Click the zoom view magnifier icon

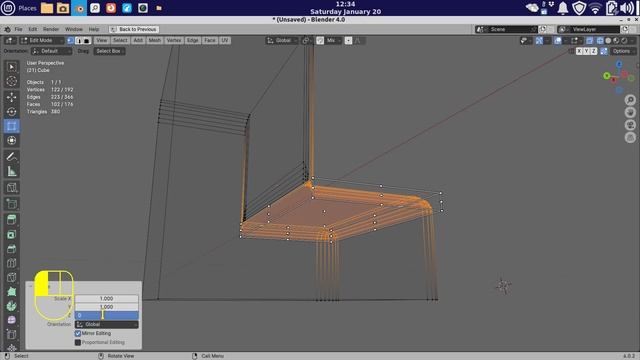coord(630,100)
